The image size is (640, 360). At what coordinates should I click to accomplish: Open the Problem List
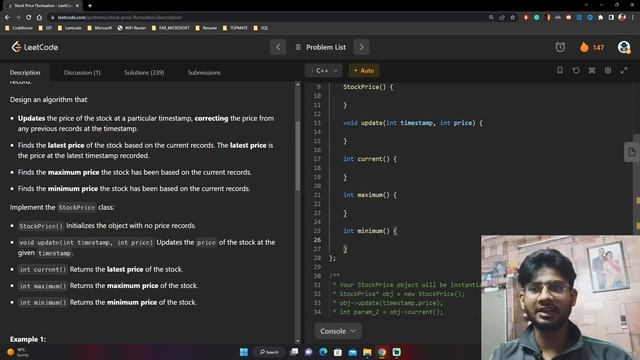point(321,47)
